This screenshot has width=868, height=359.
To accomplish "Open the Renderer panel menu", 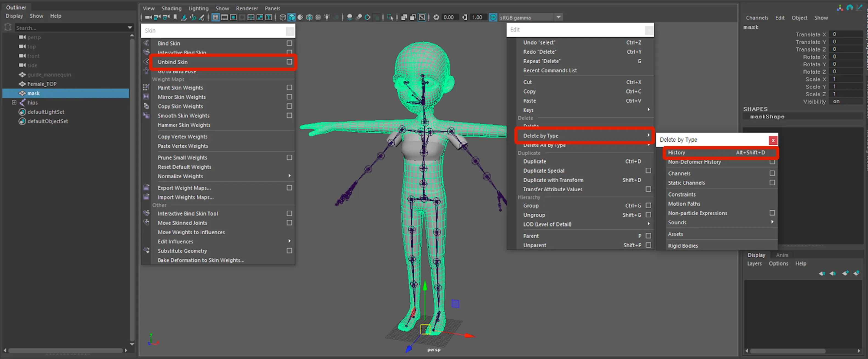I will [x=247, y=9].
